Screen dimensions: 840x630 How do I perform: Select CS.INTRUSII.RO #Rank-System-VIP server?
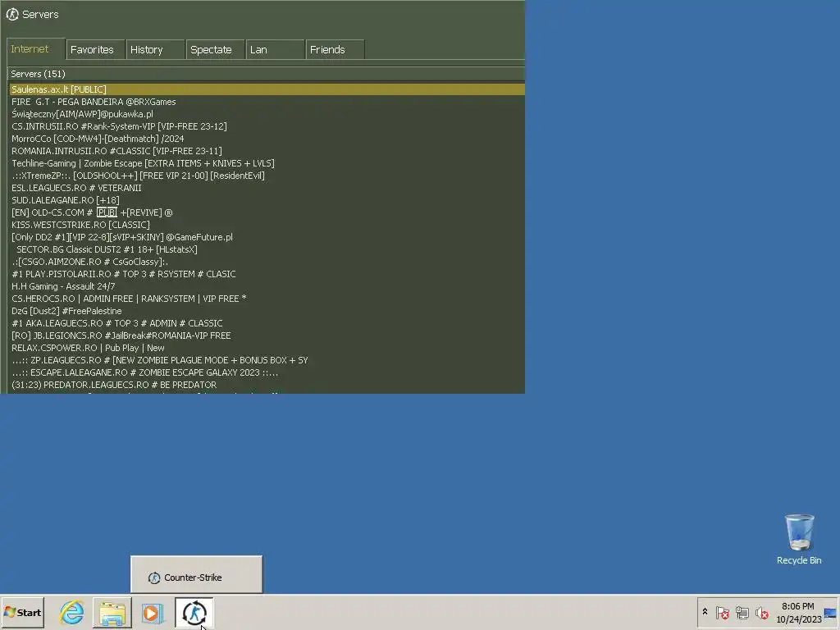click(267, 126)
